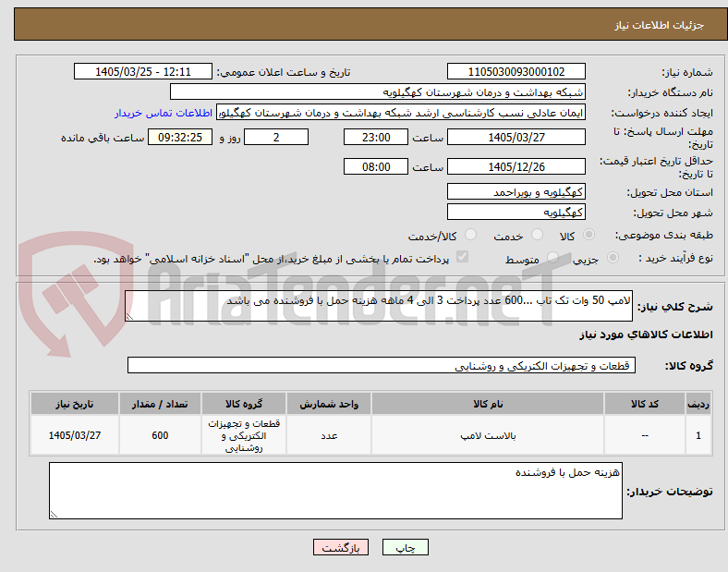Image resolution: width=728 pixels, height=572 pixels.
Task: Click the buyer notes textarea resize handle
Action: pyautogui.click(x=54, y=514)
